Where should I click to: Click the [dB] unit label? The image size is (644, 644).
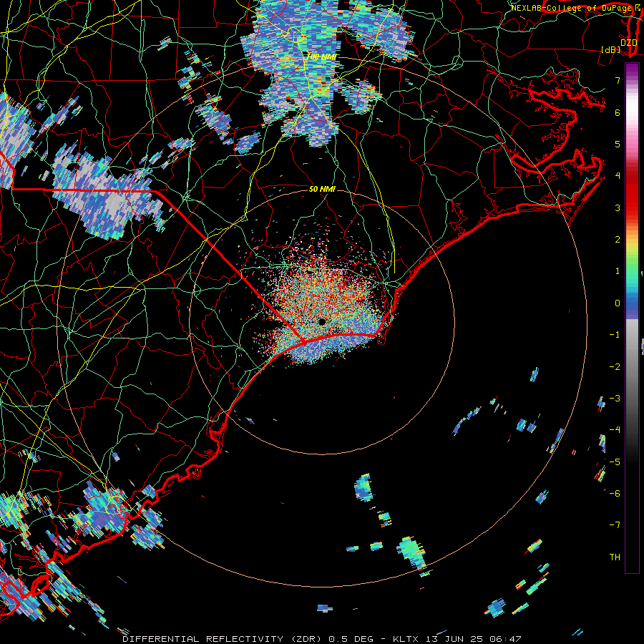[611, 49]
